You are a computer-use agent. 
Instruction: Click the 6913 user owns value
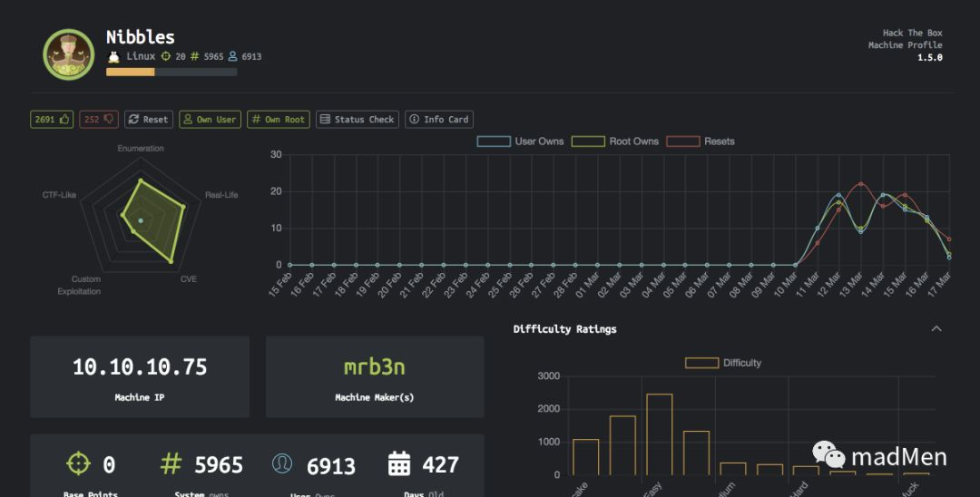click(330, 466)
